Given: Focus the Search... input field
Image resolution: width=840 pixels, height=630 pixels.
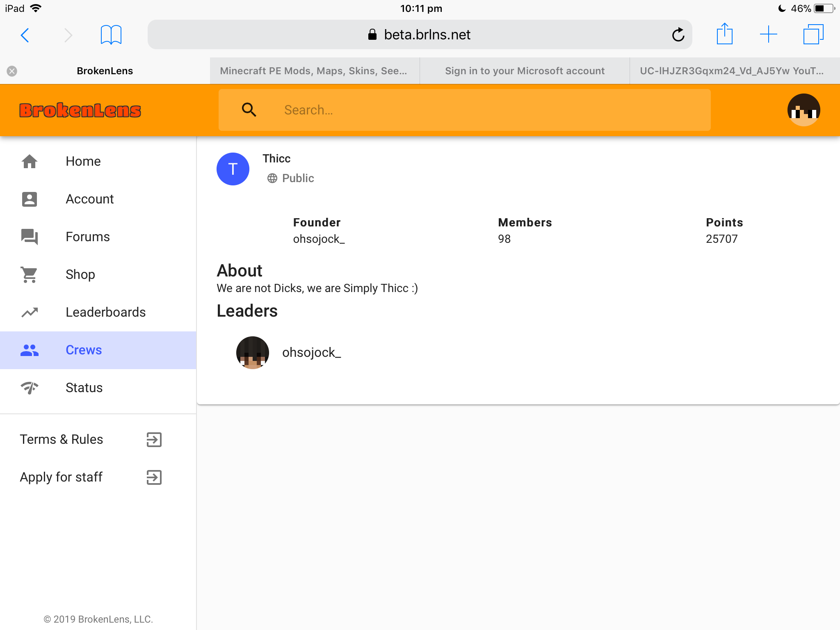Looking at the screenshot, I should pos(464,110).
